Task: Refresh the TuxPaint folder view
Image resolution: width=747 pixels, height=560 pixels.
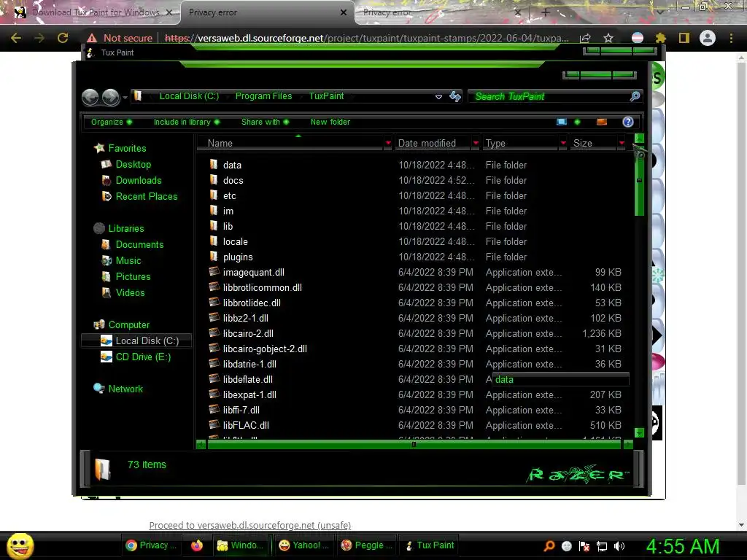Action: click(455, 97)
